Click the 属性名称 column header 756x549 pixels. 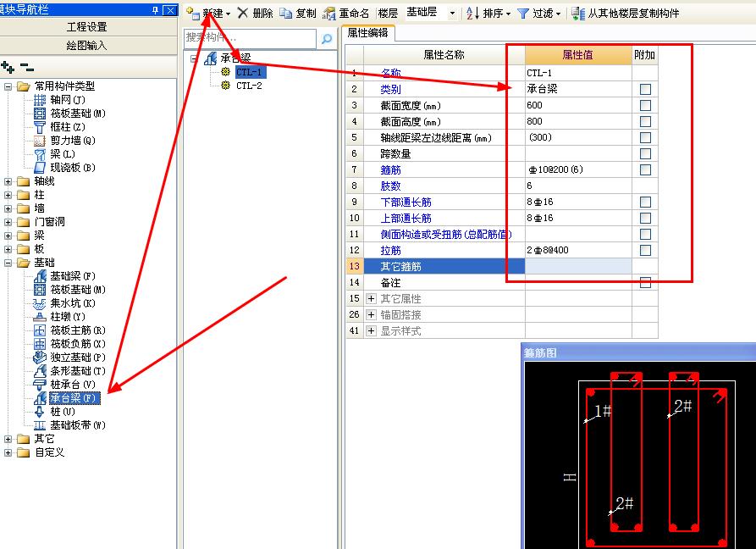click(x=444, y=55)
